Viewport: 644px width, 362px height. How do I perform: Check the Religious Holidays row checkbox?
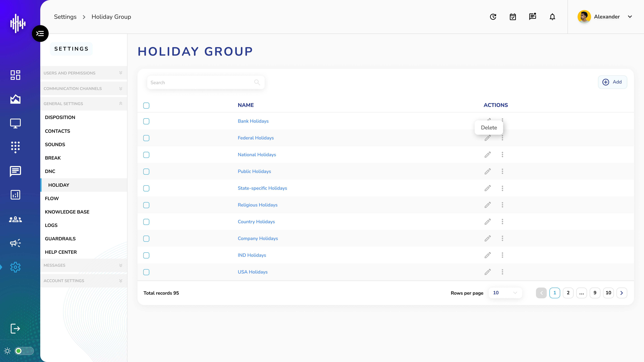pyautogui.click(x=146, y=205)
